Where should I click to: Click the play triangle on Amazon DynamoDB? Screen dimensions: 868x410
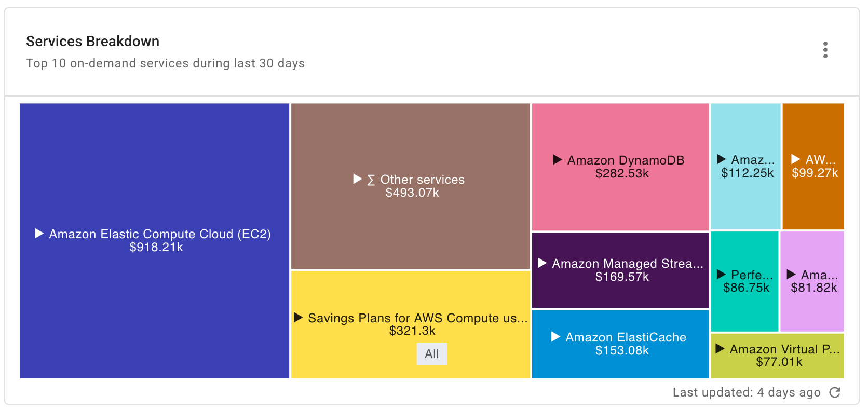point(557,160)
